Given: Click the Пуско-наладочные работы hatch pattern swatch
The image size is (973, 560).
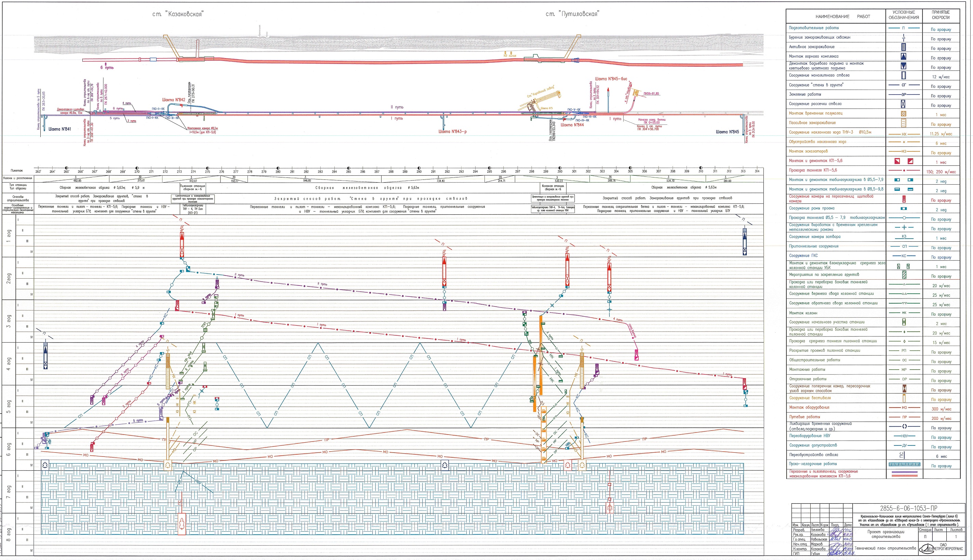Looking at the screenshot, I should coord(904,464).
